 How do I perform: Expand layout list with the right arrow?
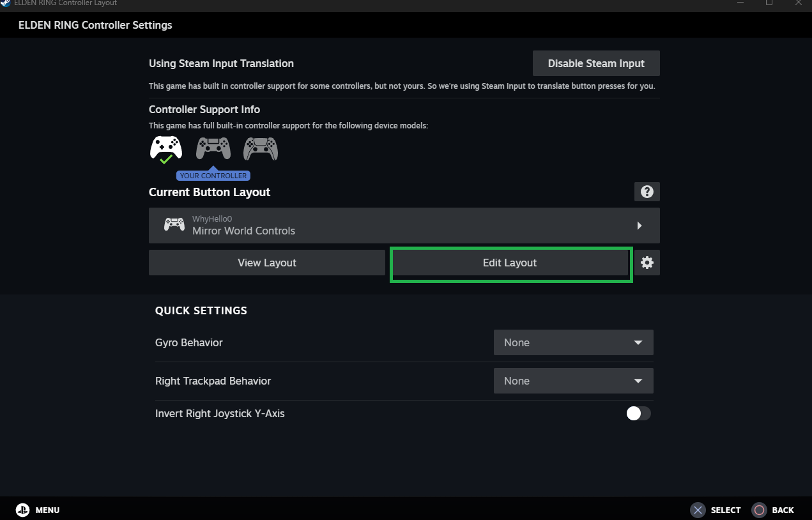point(640,226)
